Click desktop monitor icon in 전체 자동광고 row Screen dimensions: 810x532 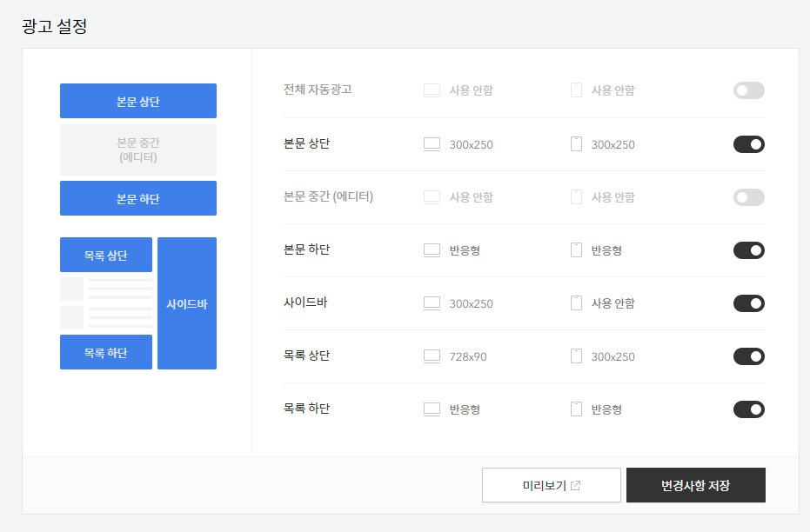tap(432, 90)
